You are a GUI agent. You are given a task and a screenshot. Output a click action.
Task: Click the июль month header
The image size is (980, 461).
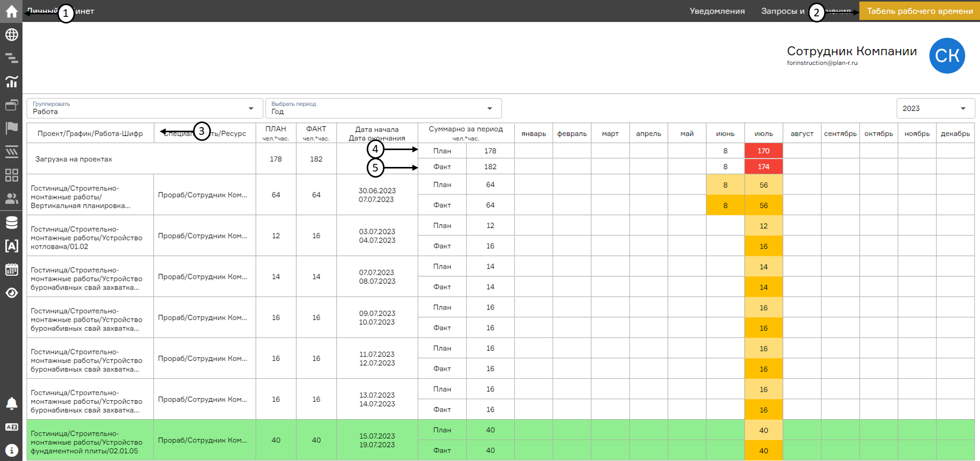(x=763, y=133)
